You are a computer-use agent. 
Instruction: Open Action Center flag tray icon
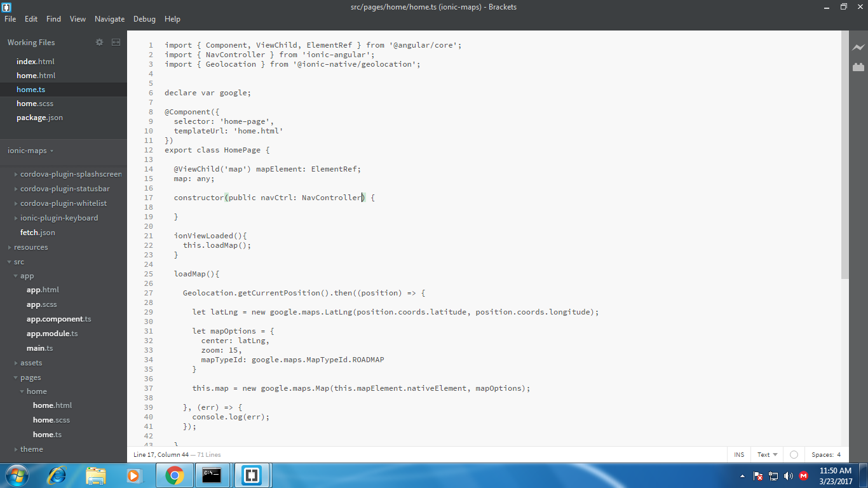click(x=757, y=476)
